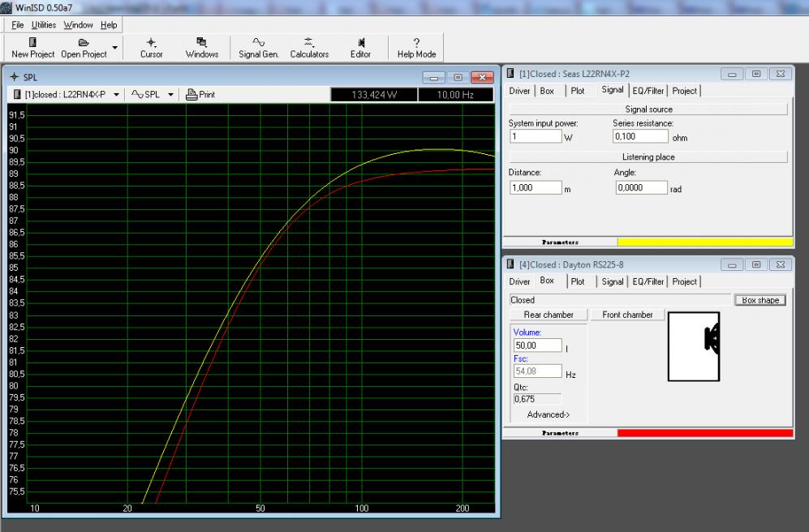Click the 10,00 Hz frequency readout
The image size is (809, 532).
[455, 95]
